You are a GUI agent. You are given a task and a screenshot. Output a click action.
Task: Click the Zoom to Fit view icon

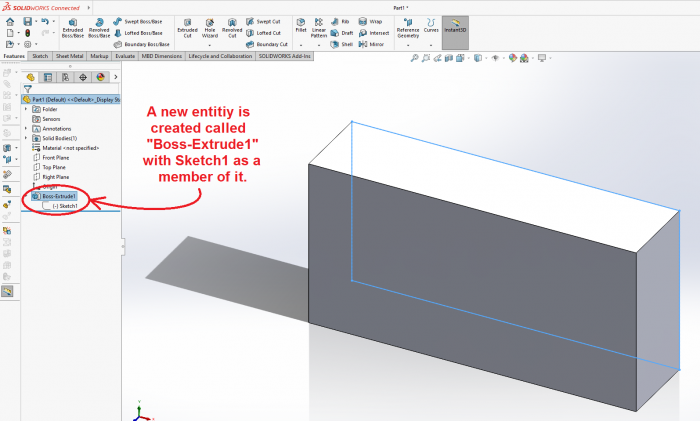click(416, 59)
